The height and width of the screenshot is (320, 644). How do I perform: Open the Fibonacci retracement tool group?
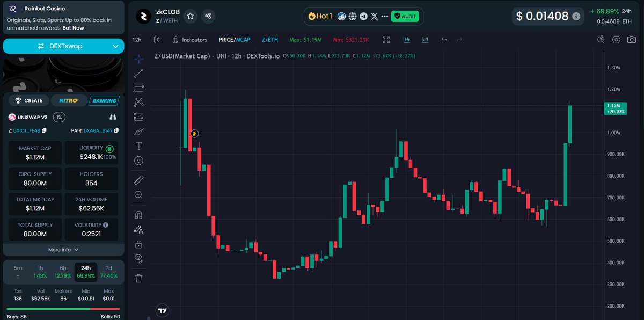(138, 88)
